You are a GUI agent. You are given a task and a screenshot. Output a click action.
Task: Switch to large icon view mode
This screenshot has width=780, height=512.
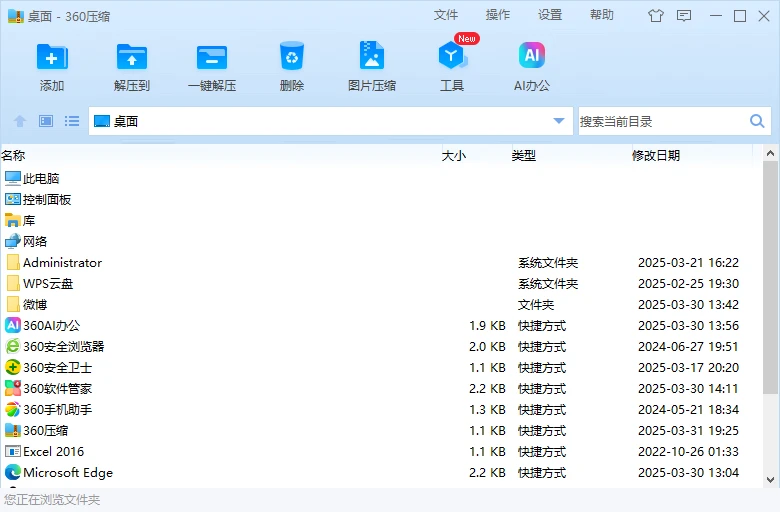click(46, 121)
